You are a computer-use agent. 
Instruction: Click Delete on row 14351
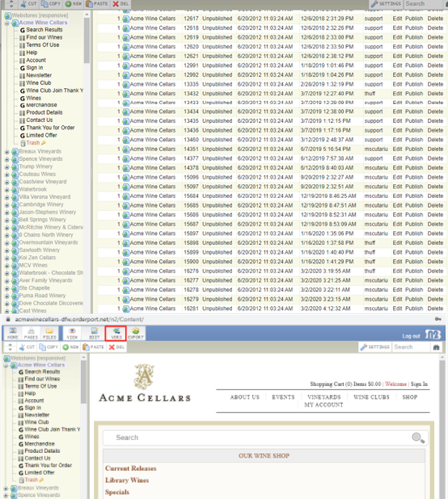[x=435, y=149]
